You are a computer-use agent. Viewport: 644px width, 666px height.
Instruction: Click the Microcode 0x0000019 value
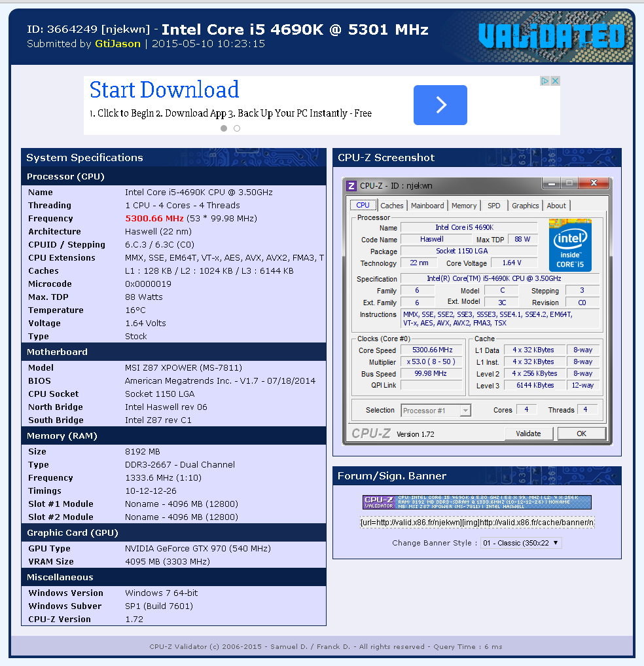coord(148,284)
